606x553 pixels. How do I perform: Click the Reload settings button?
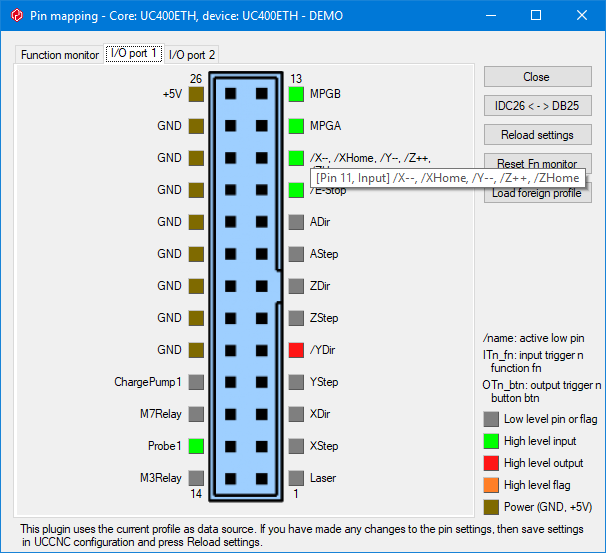(536, 135)
